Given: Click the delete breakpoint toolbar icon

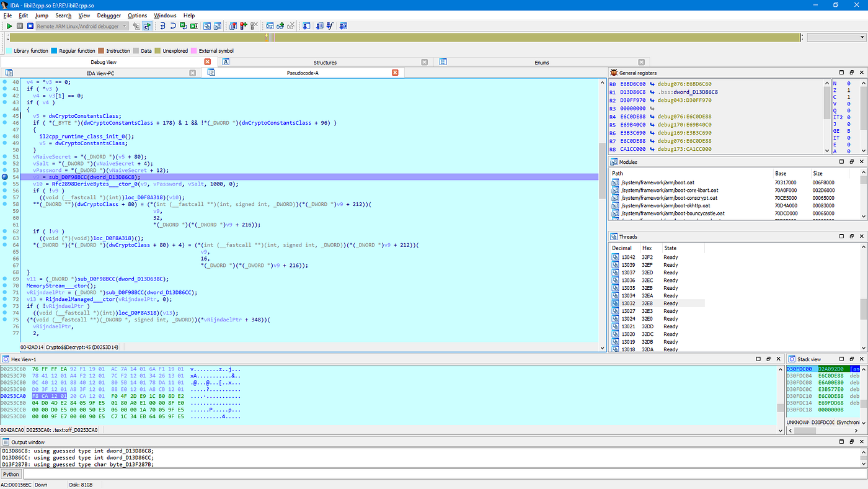Looking at the screenshot, I should 252,26.
